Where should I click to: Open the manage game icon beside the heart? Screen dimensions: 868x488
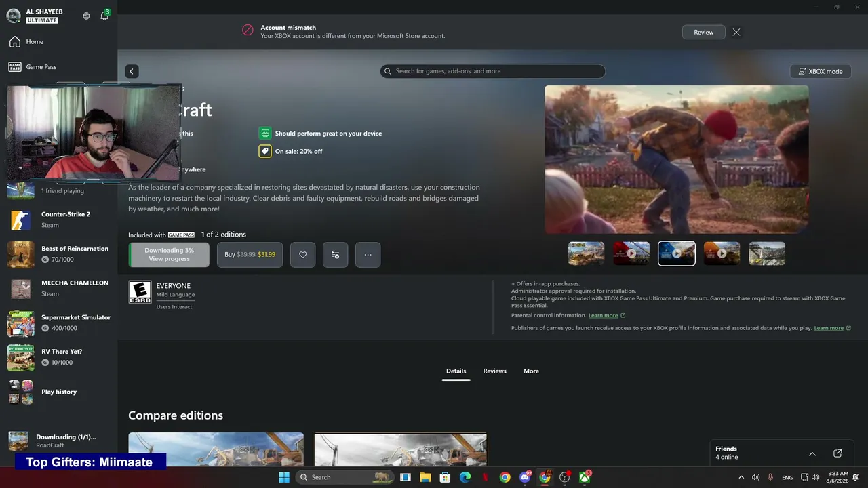[335, 255]
